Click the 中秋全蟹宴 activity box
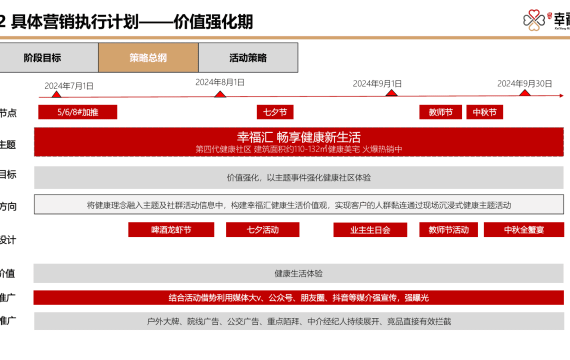This screenshot has width=570, height=360. [524, 230]
